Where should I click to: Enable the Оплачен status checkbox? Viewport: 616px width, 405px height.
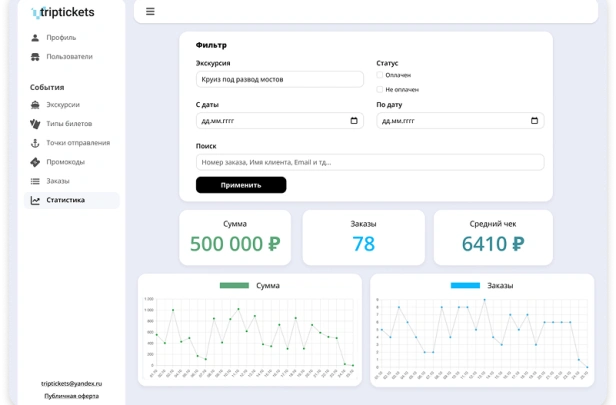click(x=380, y=75)
